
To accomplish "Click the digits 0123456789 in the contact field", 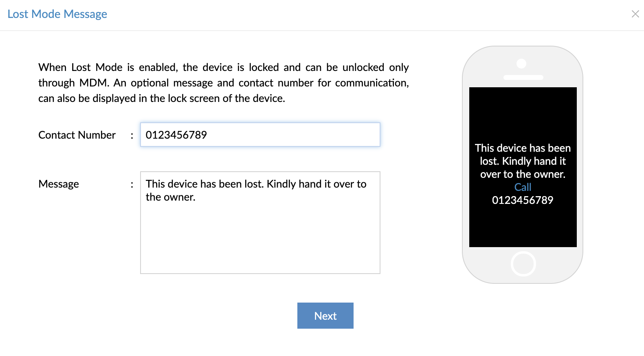I will [176, 135].
